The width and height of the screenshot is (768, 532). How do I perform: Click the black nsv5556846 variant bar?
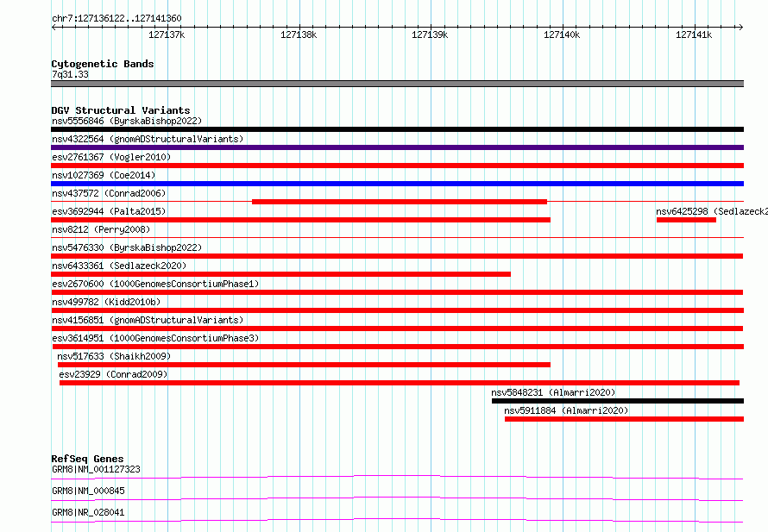pos(397,129)
